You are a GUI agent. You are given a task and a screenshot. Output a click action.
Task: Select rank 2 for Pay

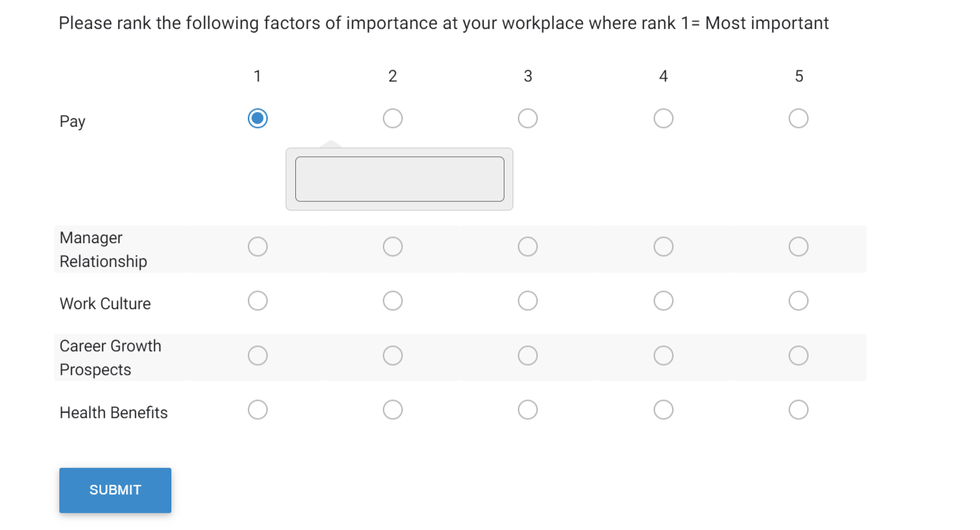coord(392,118)
